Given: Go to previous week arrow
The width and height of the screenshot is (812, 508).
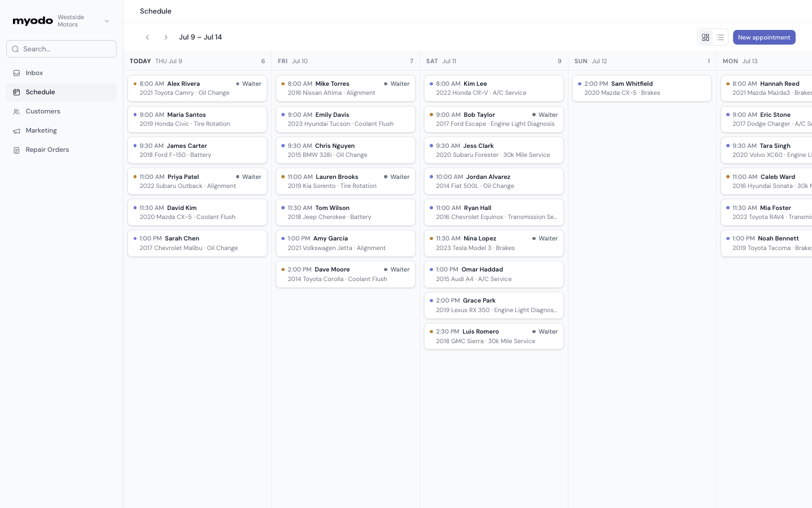Looking at the screenshot, I should pos(147,37).
